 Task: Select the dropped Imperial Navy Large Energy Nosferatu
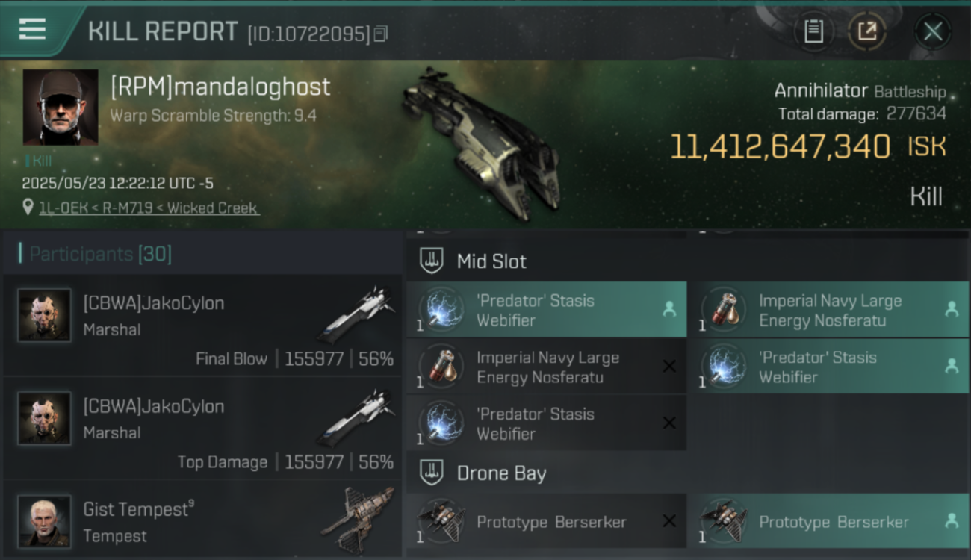(829, 310)
